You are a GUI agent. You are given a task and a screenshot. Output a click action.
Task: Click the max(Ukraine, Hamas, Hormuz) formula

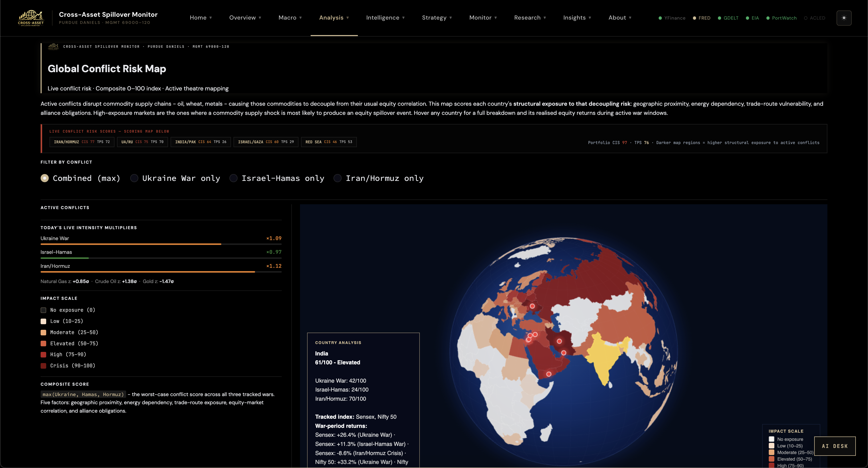(83, 394)
